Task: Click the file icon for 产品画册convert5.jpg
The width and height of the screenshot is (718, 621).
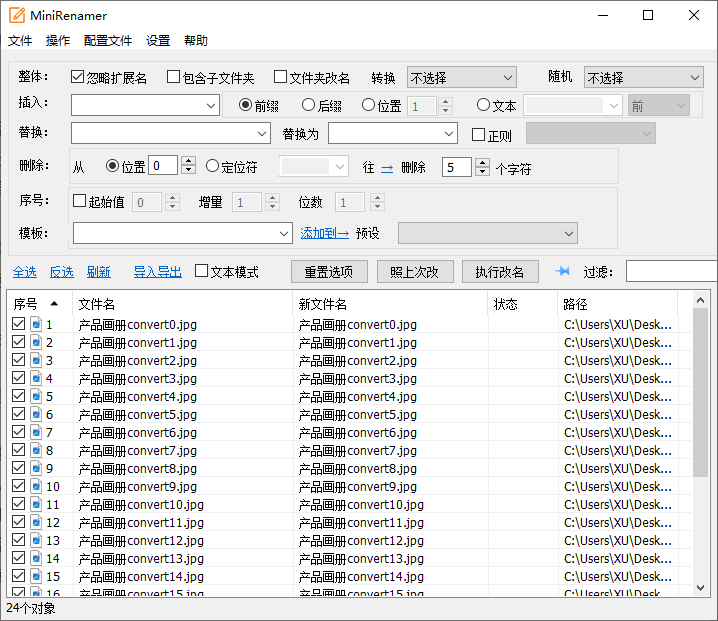Action: point(36,414)
